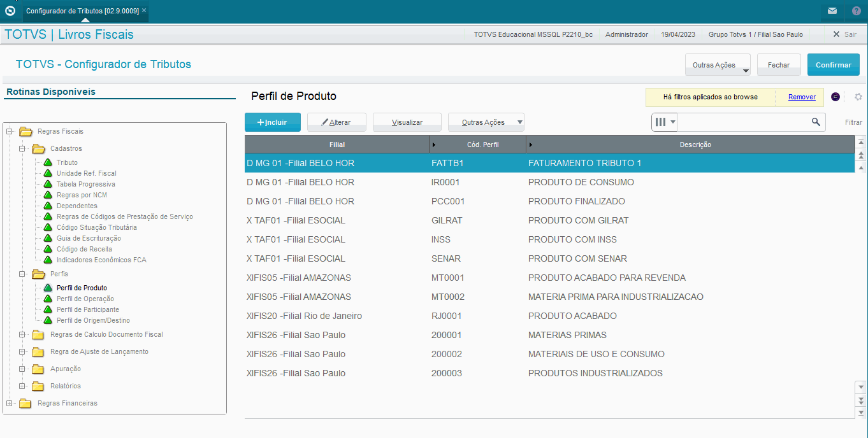Click the Alterar button

[x=336, y=122]
